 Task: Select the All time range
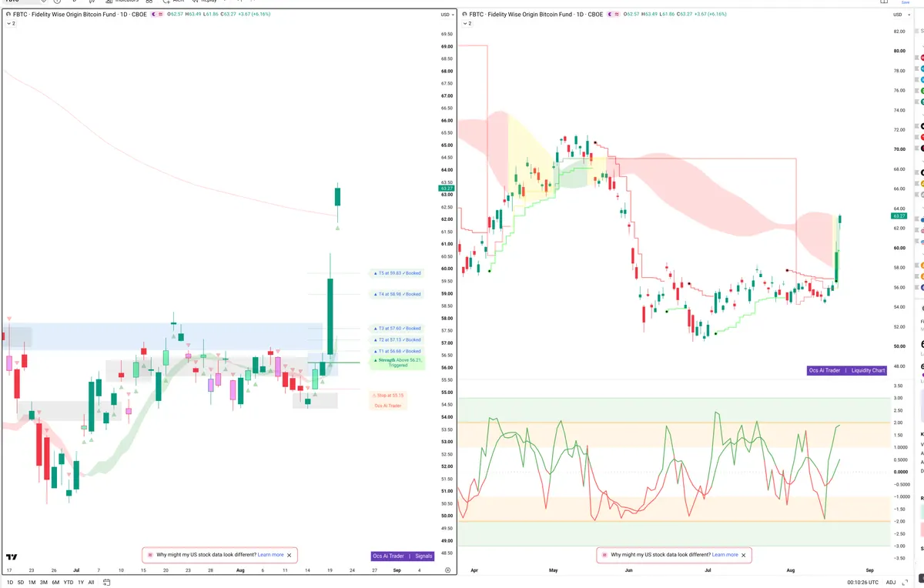(x=91, y=583)
